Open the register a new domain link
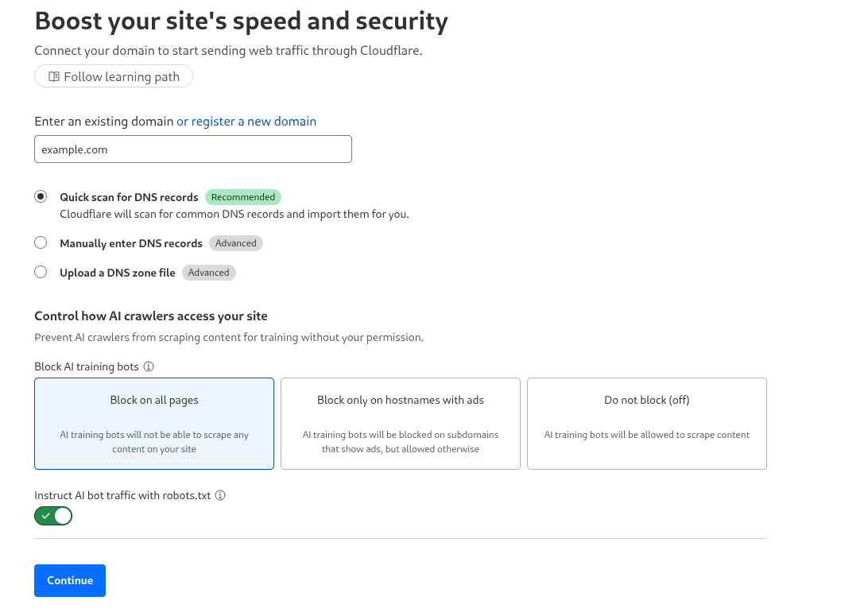Viewport: 841px width, 616px height. click(246, 121)
